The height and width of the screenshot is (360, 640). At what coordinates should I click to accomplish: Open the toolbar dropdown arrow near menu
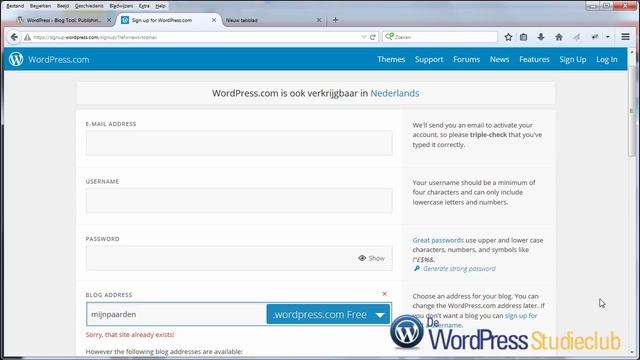(x=608, y=37)
